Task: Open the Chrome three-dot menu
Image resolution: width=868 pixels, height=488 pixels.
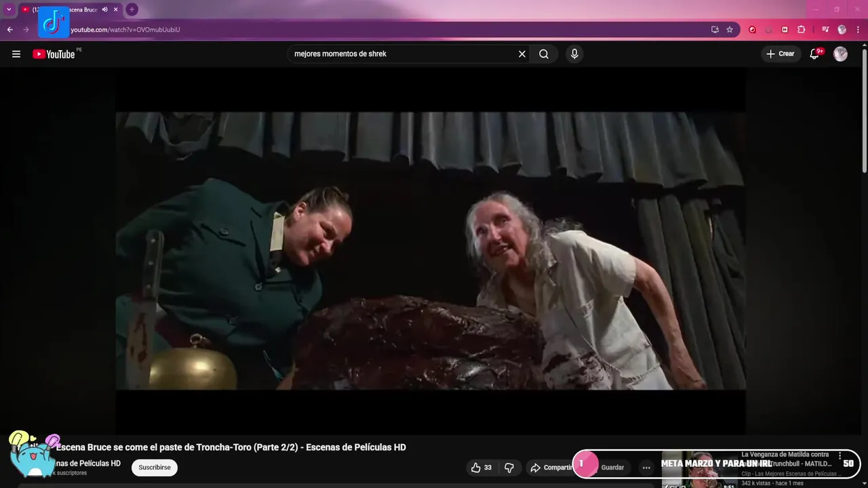Action: tap(858, 30)
